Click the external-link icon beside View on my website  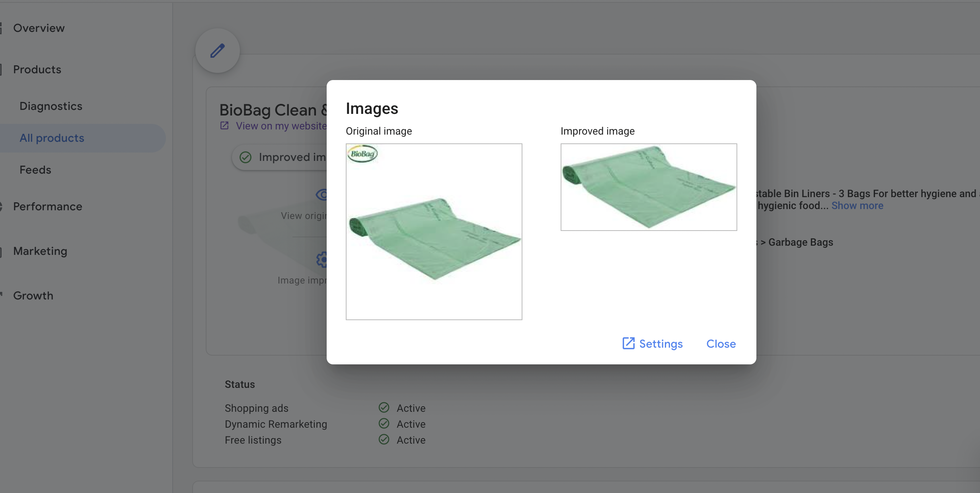(224, 126)
